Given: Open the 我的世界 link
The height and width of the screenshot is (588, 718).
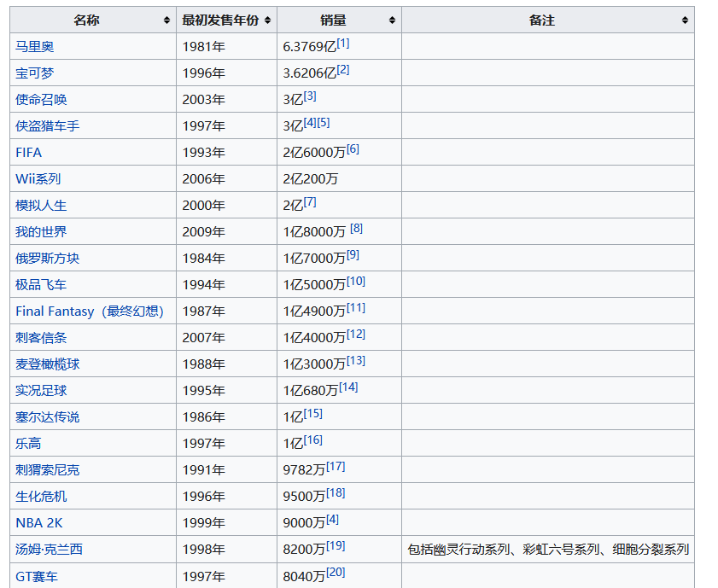Looking at the screenshot, I should click(41, 232).
